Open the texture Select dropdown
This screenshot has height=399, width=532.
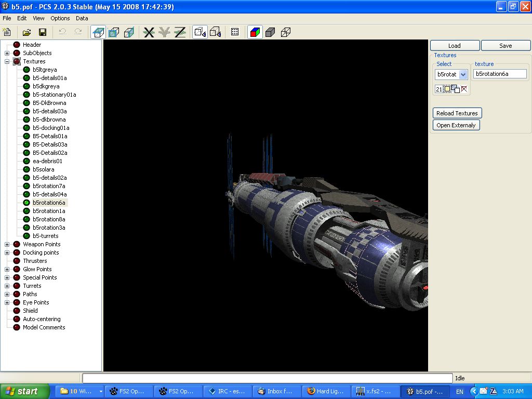[463, 74]
